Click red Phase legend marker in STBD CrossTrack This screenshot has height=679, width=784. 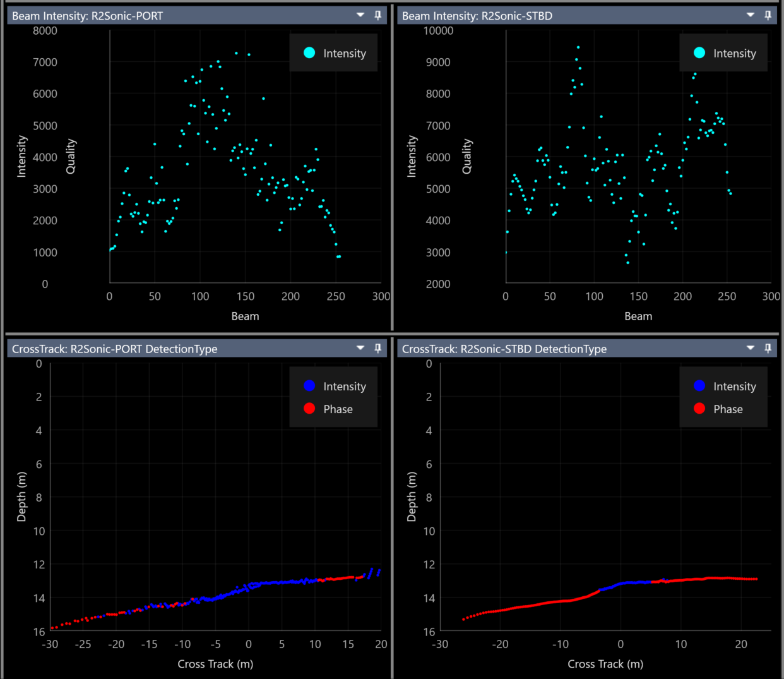(699, 409)
